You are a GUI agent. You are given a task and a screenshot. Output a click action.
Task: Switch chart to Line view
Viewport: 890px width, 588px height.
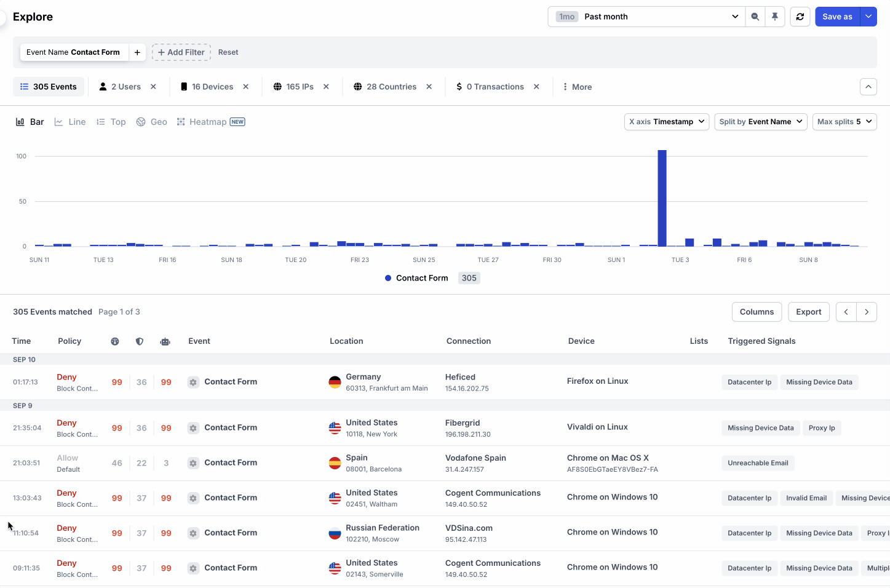(x=70, y=122)
